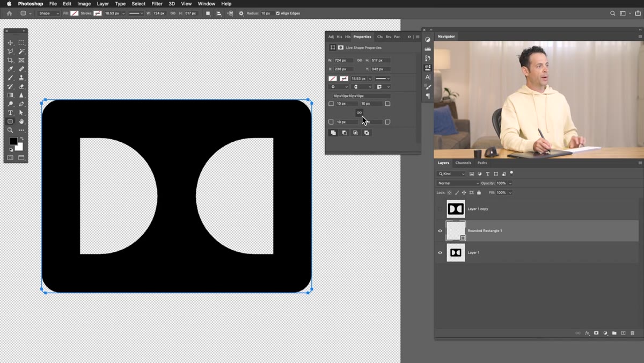The height and width of the screenshot is (363, 644).
Task: Click the Change Screen Mode icon
Action: coord(21,158)
